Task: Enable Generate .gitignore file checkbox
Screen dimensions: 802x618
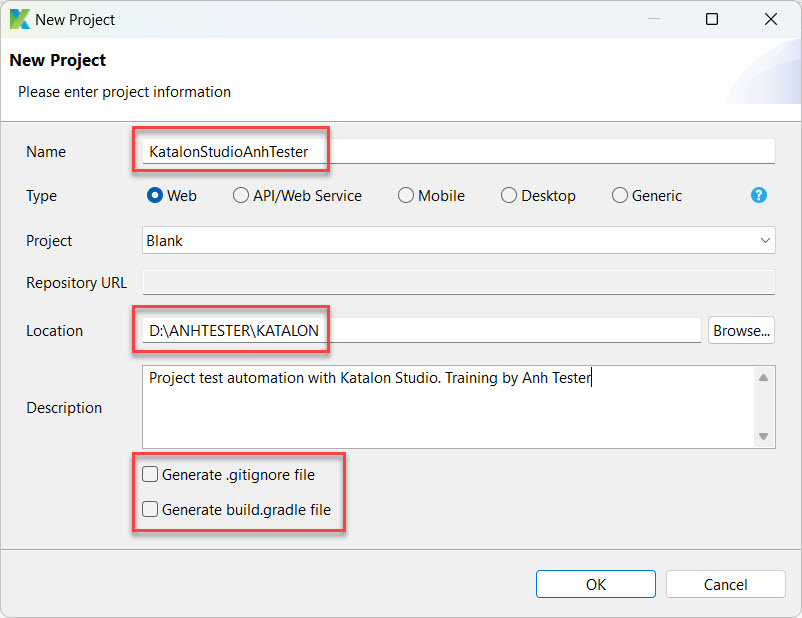Action: point(150,474)
